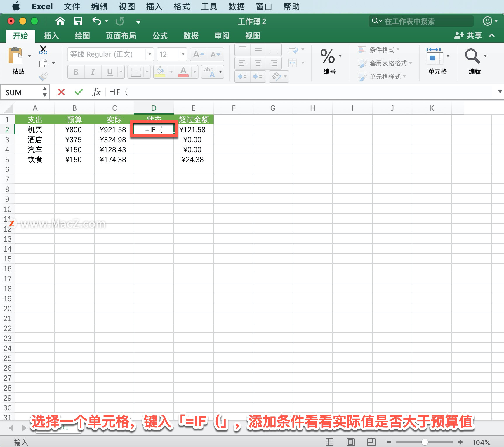Decrease font size
Viewport: 504px width, 447px height.
(215, 54)
